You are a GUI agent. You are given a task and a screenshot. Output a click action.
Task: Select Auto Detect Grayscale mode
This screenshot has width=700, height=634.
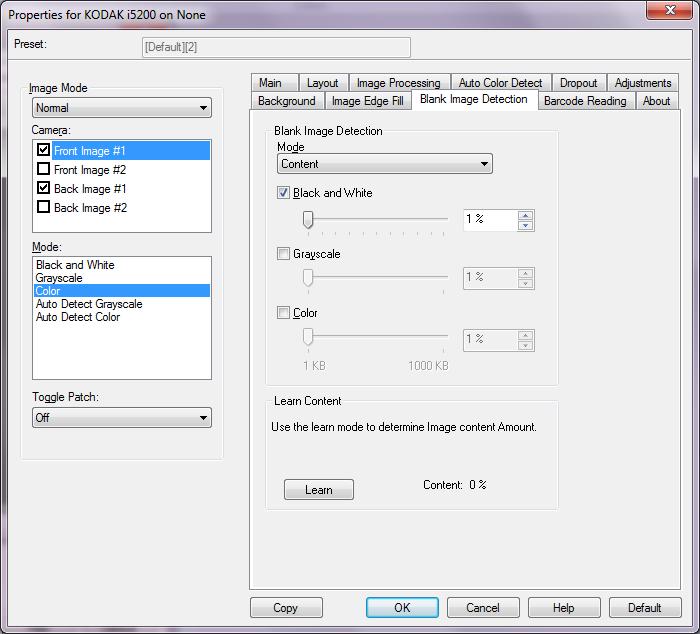[x=122, y=304]
